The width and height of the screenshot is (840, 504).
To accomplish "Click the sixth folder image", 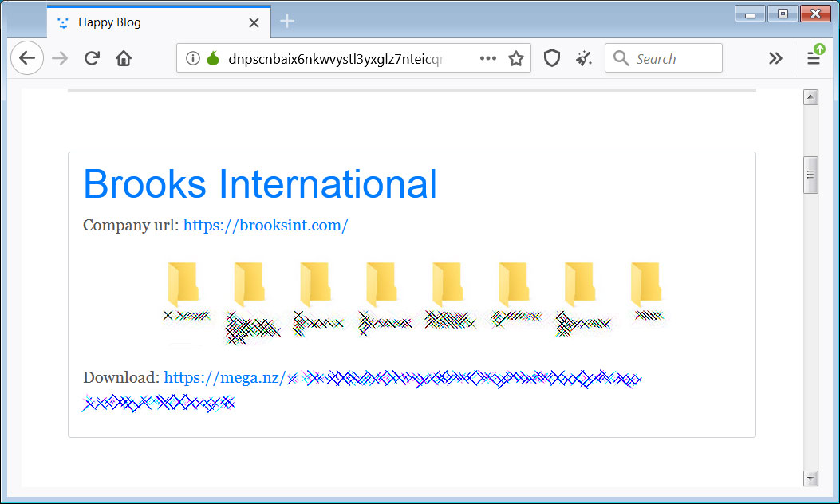I will (514, 285).
